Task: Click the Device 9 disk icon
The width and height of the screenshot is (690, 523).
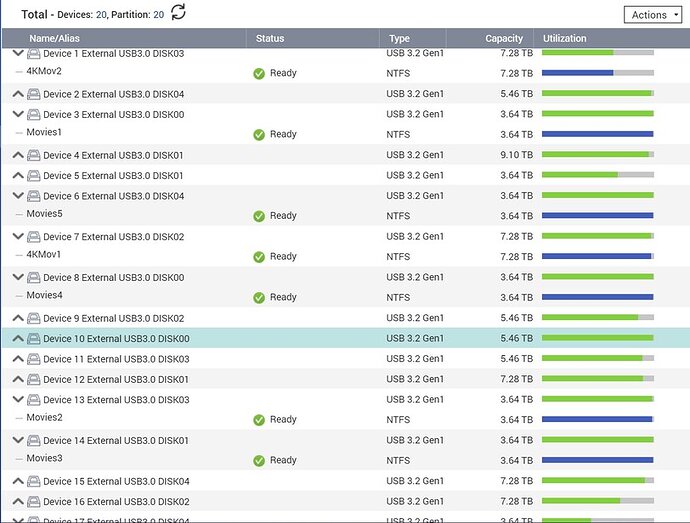Action: (x=34, y=318)
